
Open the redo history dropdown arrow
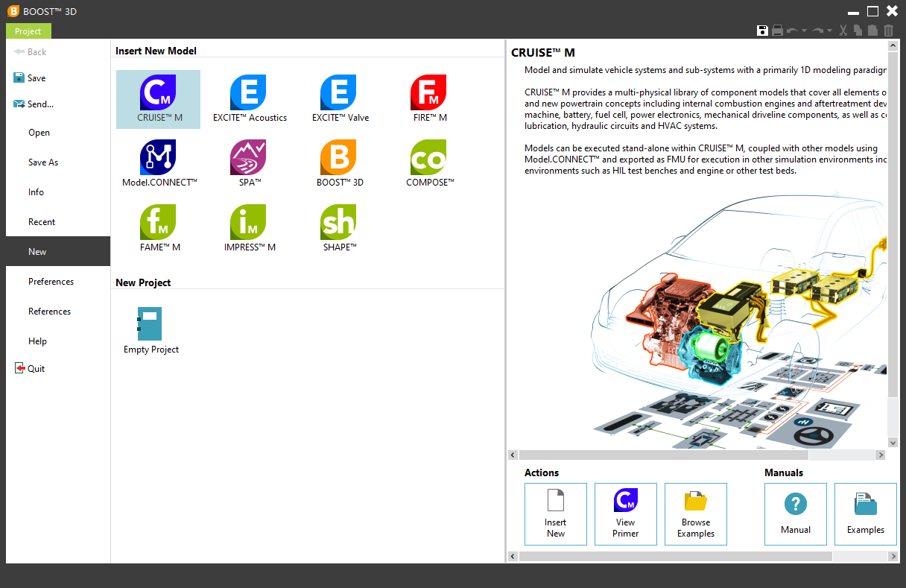pos(830,31)
